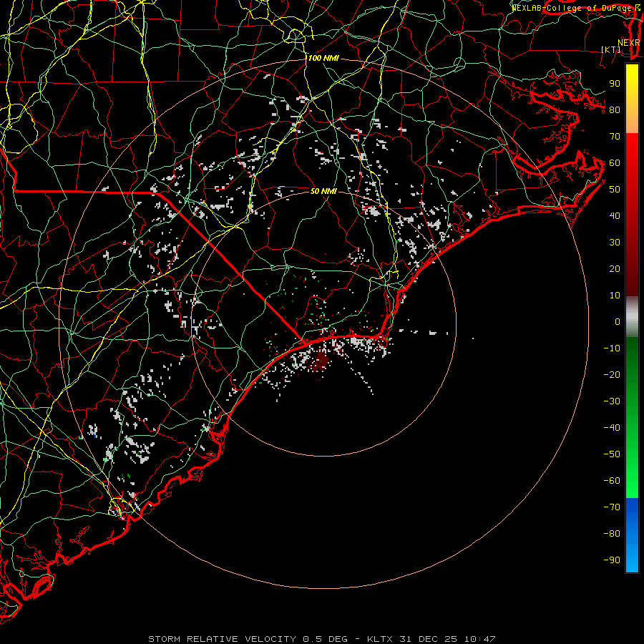Viewport: 644px width, 644px height.
Task: Click the 10 value on velocity scale
Action: [615, 296]
